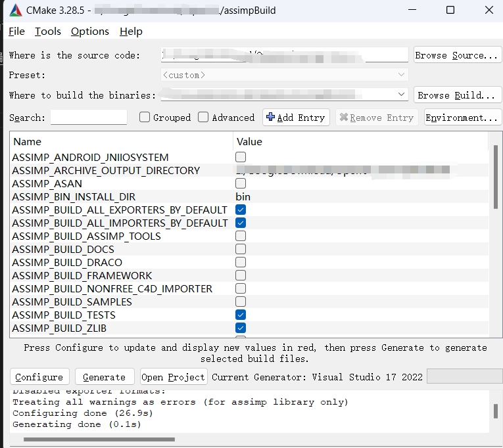
Task: Open the Tools menu
Action: 48,32
